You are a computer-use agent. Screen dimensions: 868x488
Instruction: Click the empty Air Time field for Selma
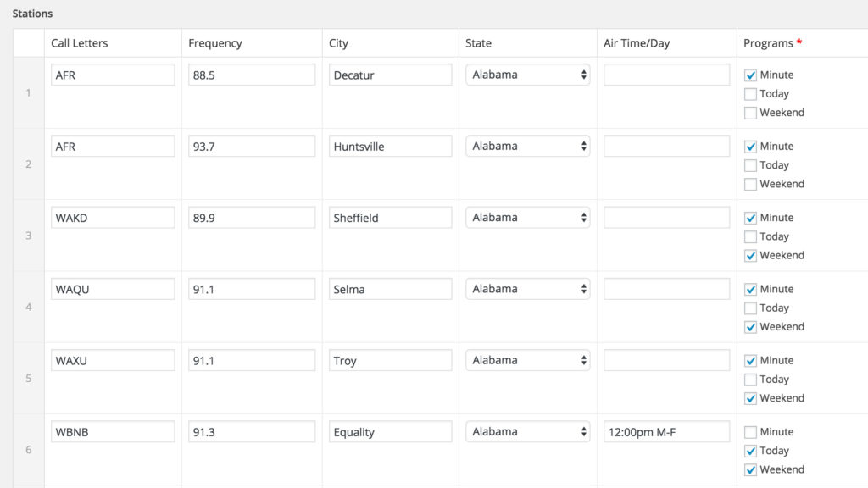[x=666, y=289]
